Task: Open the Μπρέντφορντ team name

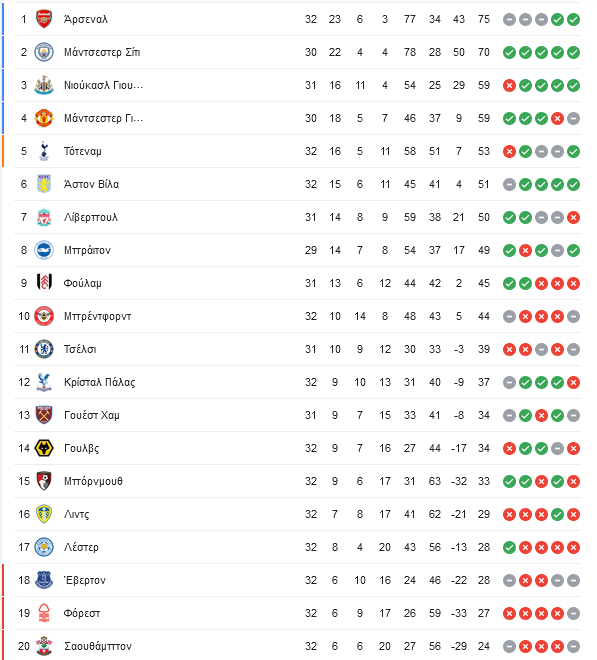Action: point(97,316)
